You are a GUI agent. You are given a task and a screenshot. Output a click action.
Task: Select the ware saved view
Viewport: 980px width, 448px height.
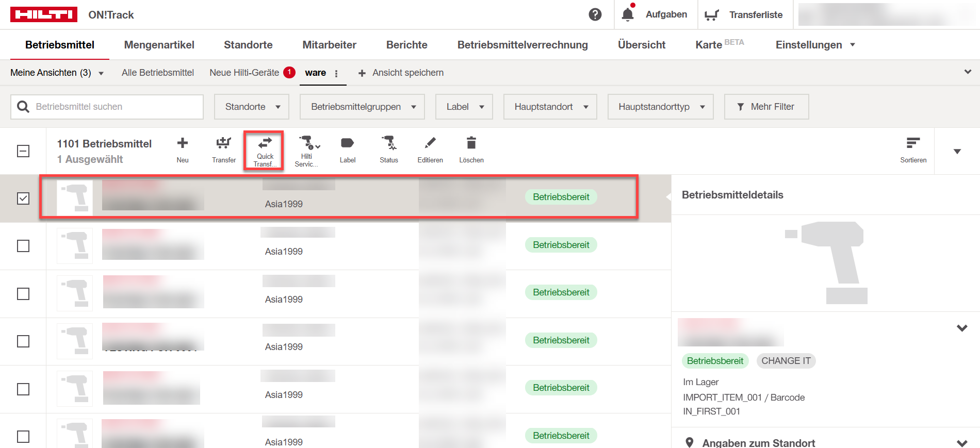[315, 73]
